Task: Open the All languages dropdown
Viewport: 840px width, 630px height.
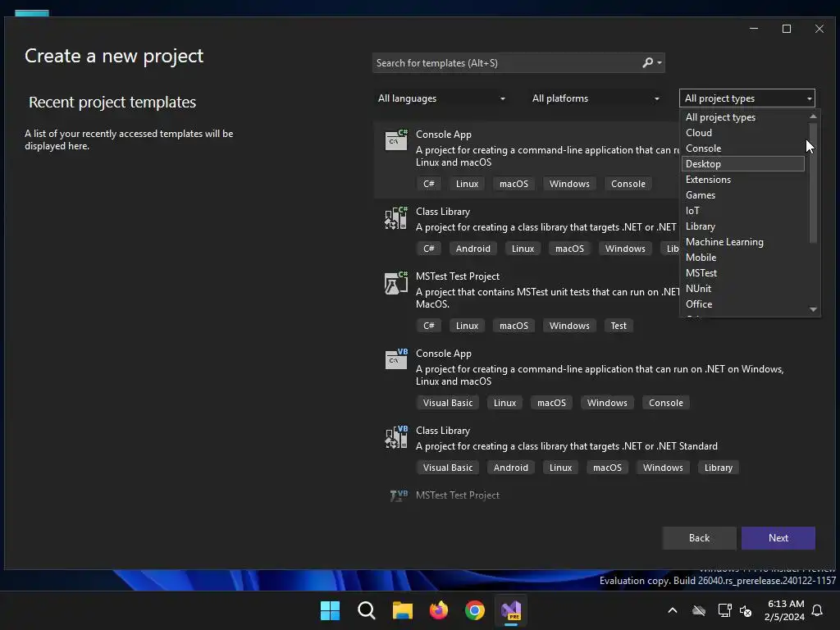Action: [x=441, y=98]
